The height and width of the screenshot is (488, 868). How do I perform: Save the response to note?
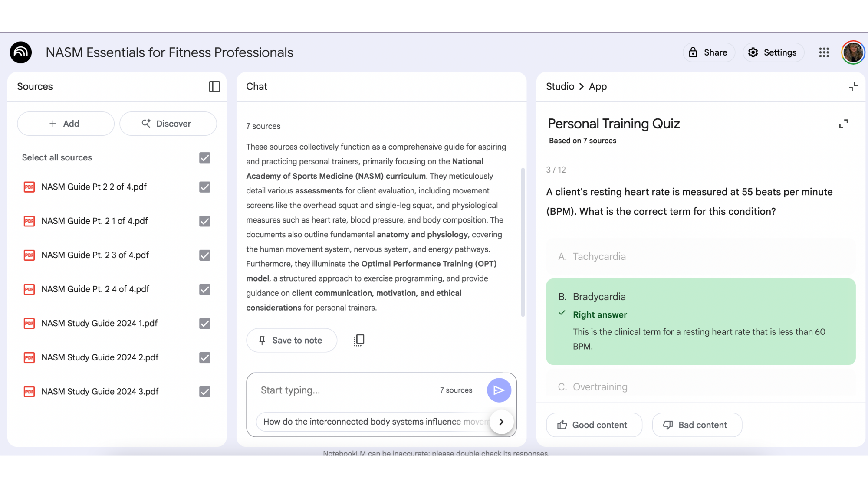pyautogui.click(x=291, y=341)
